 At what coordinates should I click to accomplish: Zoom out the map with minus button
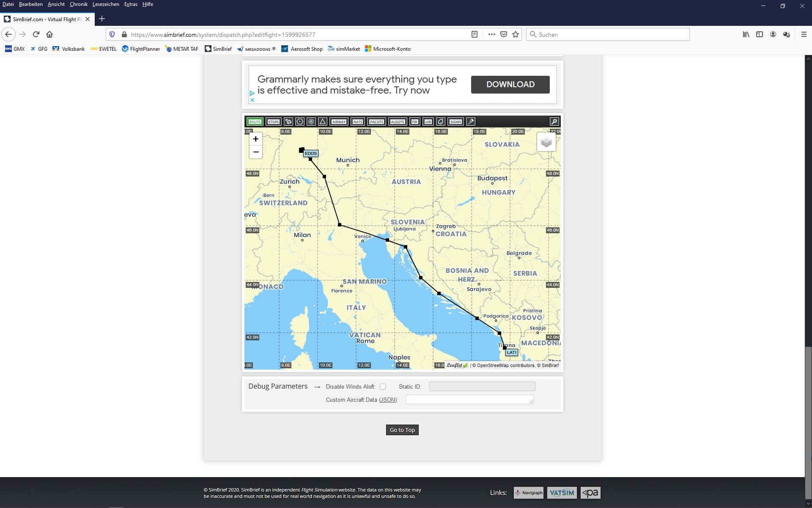coord(255,152)
